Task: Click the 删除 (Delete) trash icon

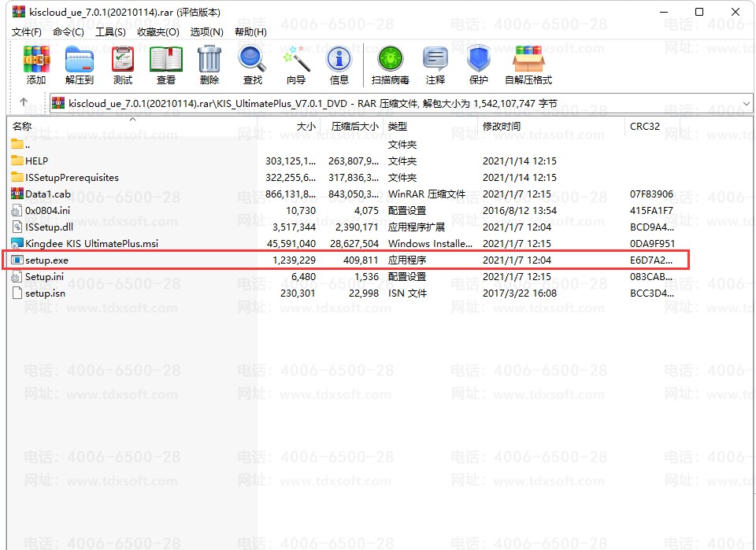Action: 209,65
